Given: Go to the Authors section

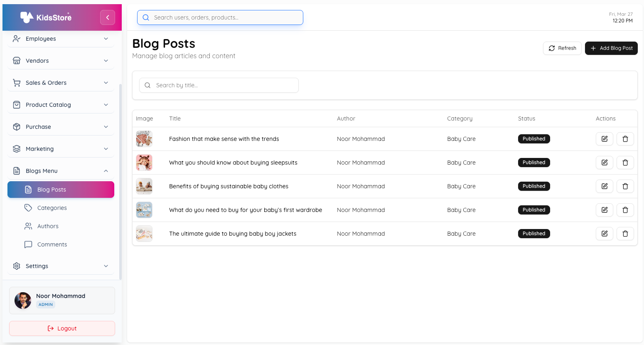Looking at the screenshot, I should click(x=48, y=226).
